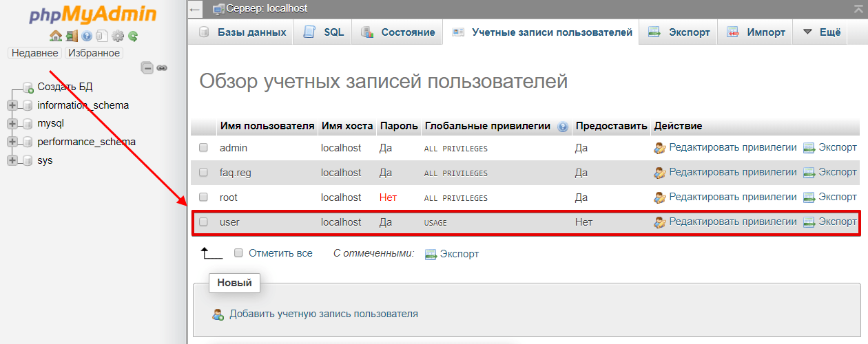Click database icon next to information_schema
Image resolution: width=868 pixels, height=344 pixels.
coord(28,105)
